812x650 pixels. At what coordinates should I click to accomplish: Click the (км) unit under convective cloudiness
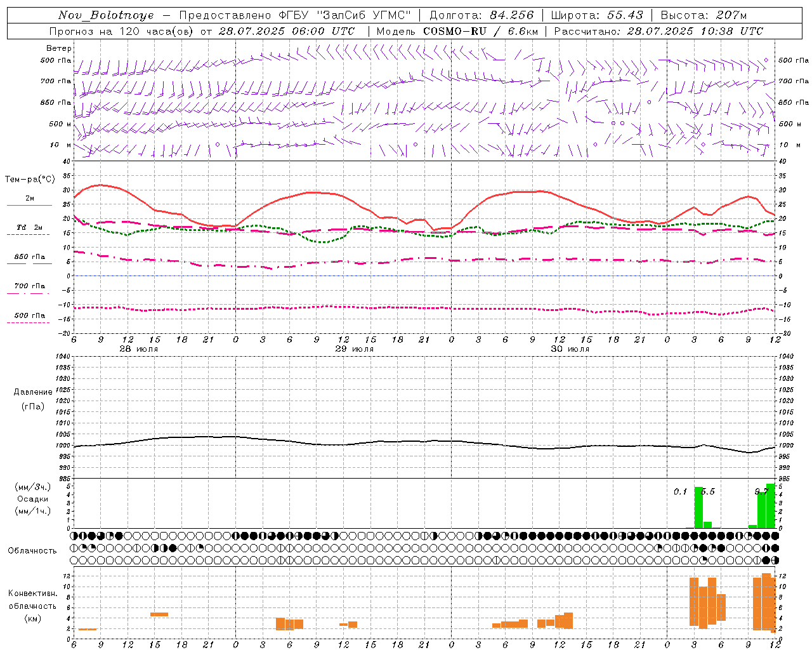(x=33, y=618)
